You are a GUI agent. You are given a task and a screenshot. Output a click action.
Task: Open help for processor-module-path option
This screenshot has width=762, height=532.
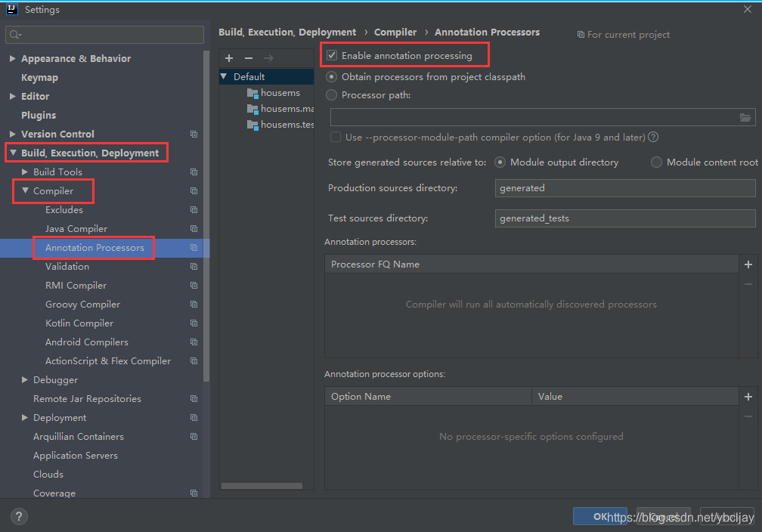[653, 137]
